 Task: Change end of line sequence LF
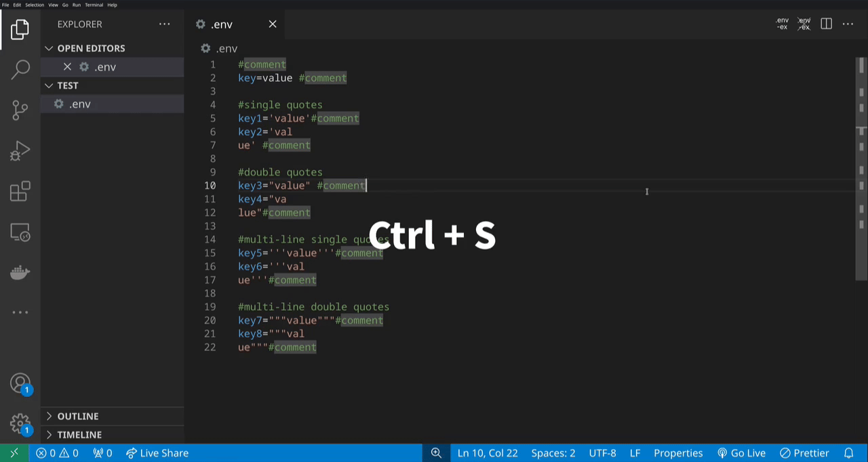pyautogui.click(x=635, y=453)
